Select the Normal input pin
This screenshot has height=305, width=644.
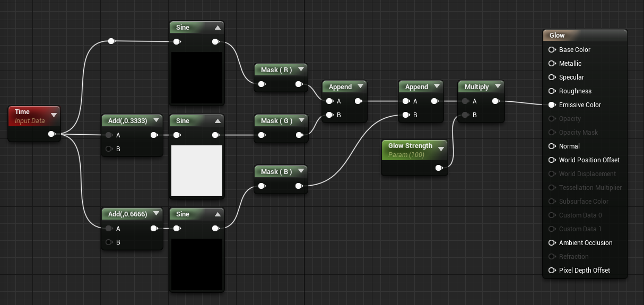point(552,146)
